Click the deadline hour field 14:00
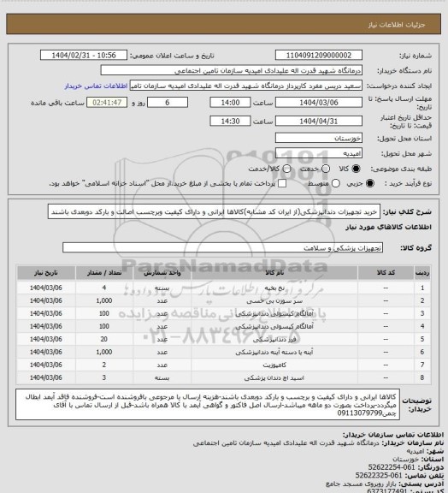The height and width of the screenshot is (493, 448). click(x=230, y=103)
